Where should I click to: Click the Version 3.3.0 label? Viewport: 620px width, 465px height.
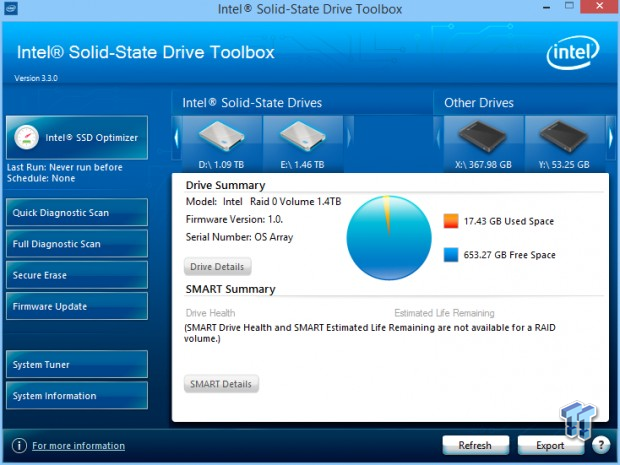[36, 78]
